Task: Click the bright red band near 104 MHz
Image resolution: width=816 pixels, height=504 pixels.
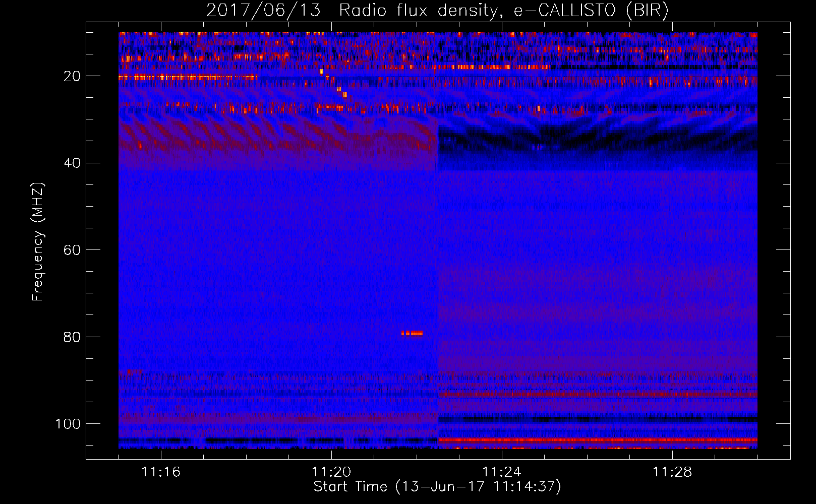Action: coord(598,440)
